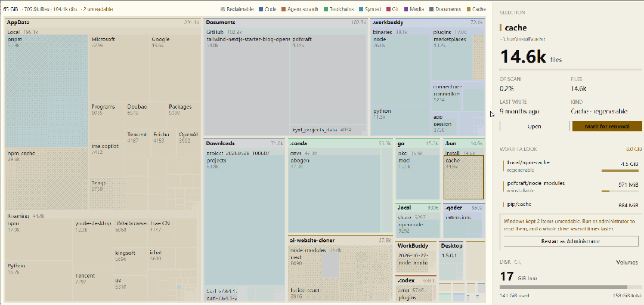644x305 pixels.
Task: Select the node block under binaries
Action: pyautogui.click(x=401, y=70)
